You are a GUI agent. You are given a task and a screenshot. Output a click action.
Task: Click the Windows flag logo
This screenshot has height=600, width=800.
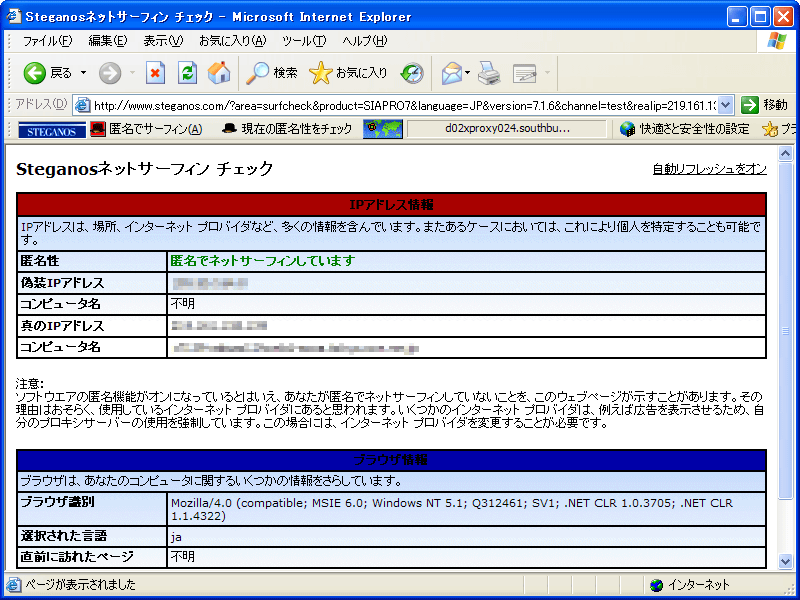pos(776,41)
